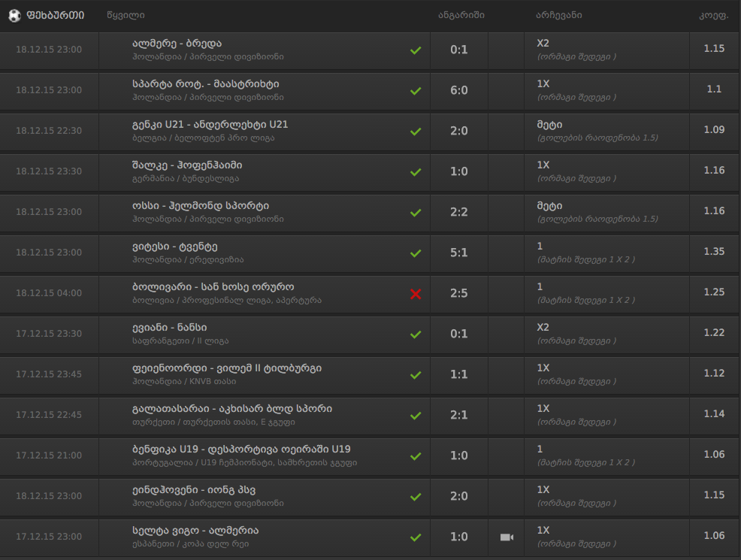The height and width of the screenshot is (560, 741).
Task: Click the green tick for შალკე - ჰოფენჰაიმი
Action: [x=416, y=171]
